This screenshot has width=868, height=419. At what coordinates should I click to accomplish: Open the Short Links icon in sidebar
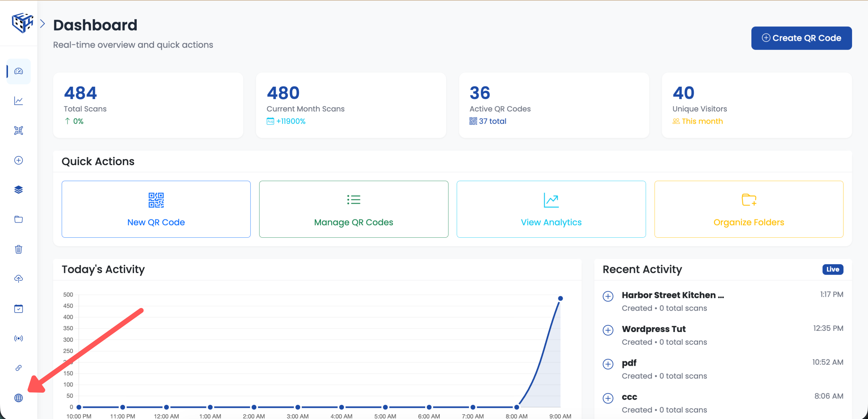tap(19, 368)
